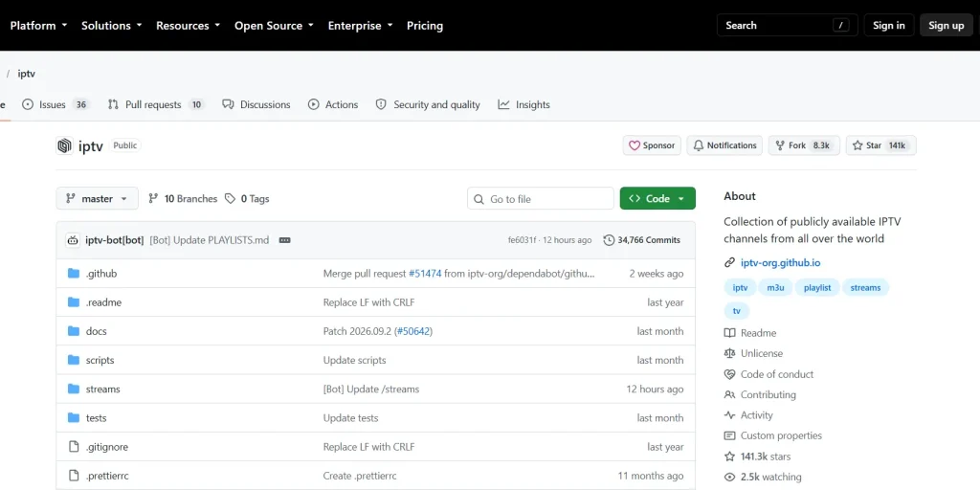
Task: Open the Security and quality tab
Action: click(428, 105)
